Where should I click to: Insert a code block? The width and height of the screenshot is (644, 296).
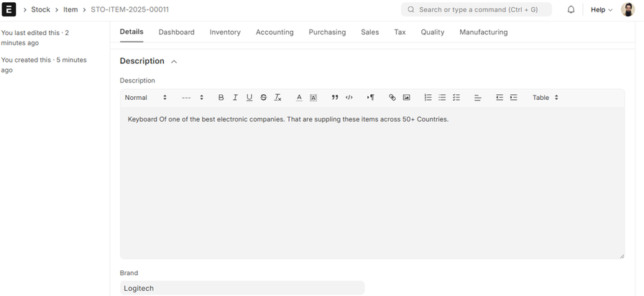349,98
